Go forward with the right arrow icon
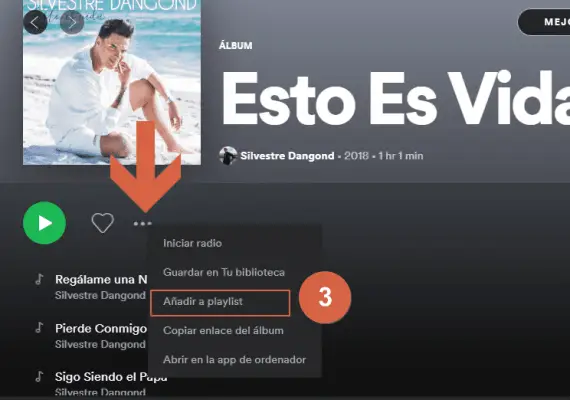 pyautogui.click(x=72, y=23)
